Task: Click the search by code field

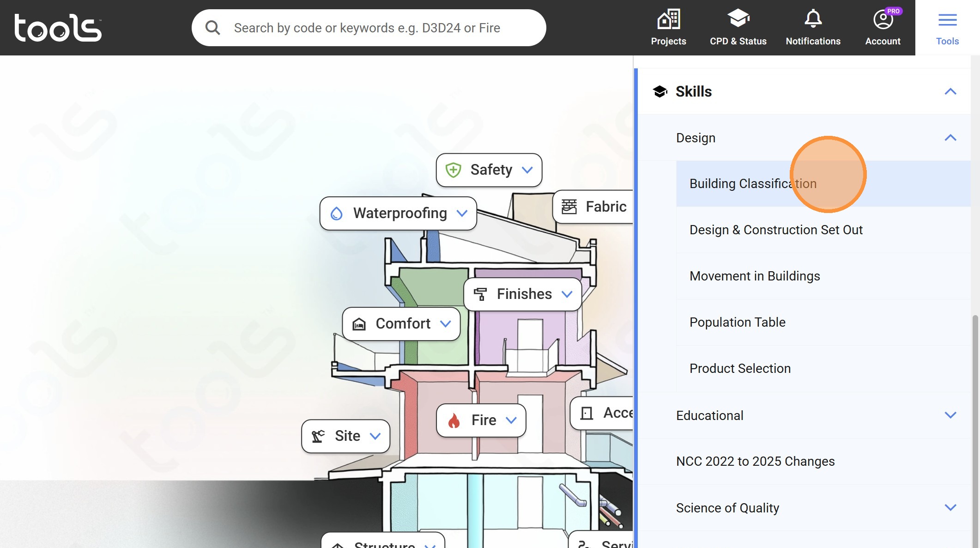Action: pyautogui.click(x=379, y=28)
